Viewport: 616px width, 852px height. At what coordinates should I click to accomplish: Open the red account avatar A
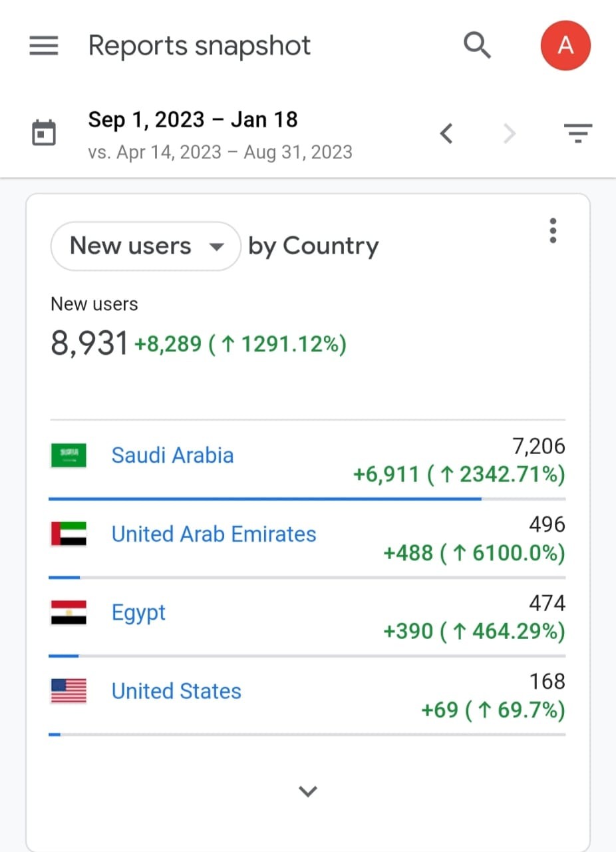pos(565,45)
